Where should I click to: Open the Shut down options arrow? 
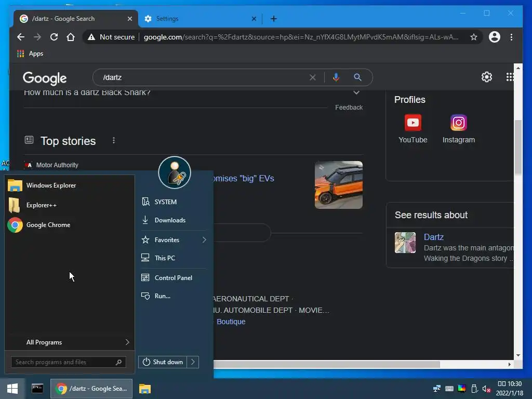pyautogui.click(x=193, y=362)
